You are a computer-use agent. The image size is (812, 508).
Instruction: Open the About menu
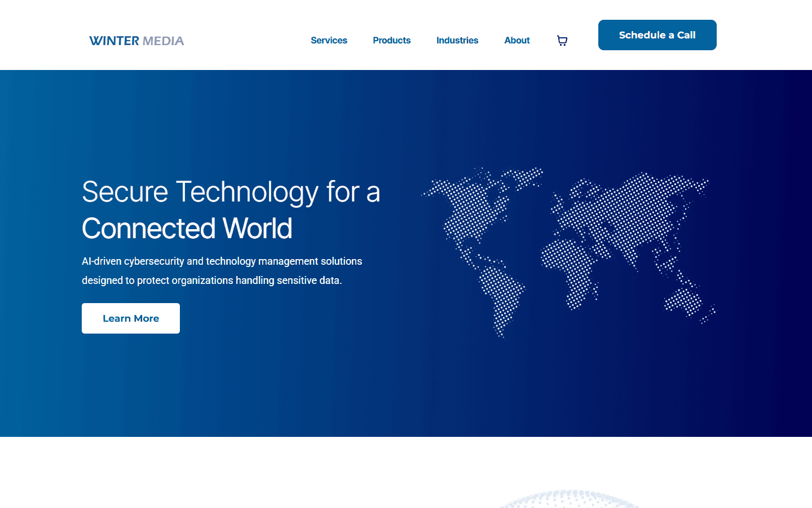coord(517,41)
